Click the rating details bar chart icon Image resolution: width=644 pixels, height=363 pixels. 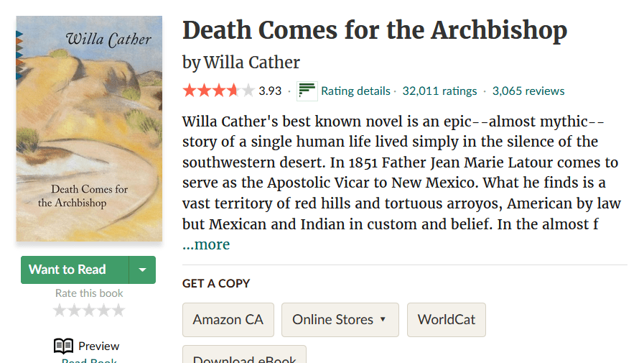coord(307,91)
